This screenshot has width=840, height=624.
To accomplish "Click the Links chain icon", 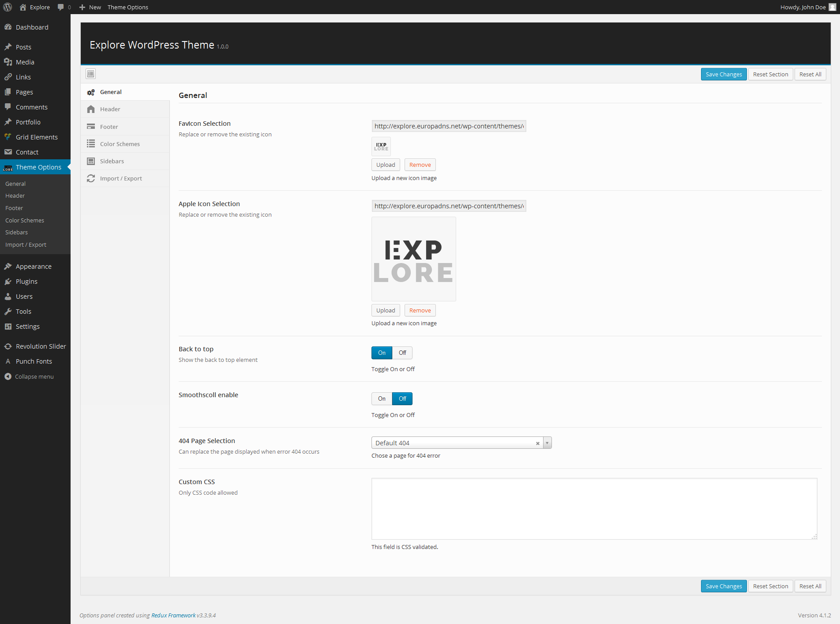I will (x=8, y=77).
